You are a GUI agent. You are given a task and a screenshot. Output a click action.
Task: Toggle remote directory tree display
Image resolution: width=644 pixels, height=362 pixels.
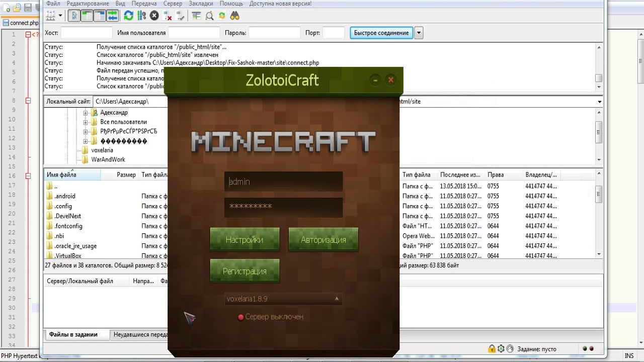(x=99, y=16)
